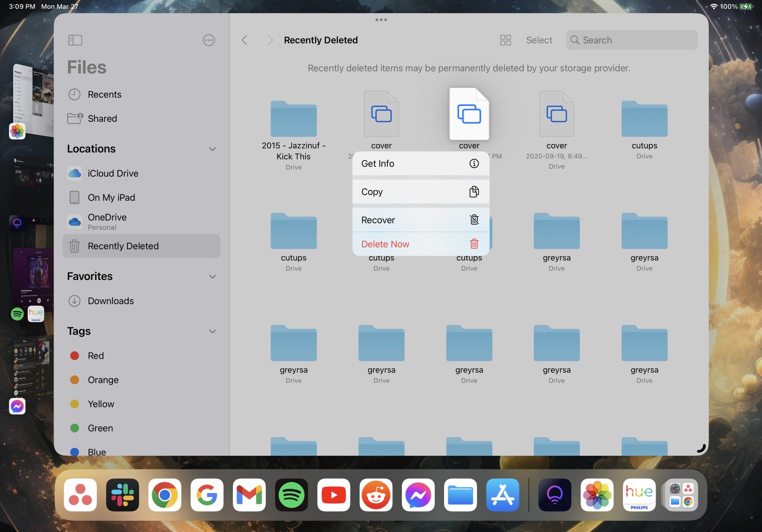Choose Delete Now in the menu
Screen dimensions: 762x532
pyautogui.click(x=420, y=244)
